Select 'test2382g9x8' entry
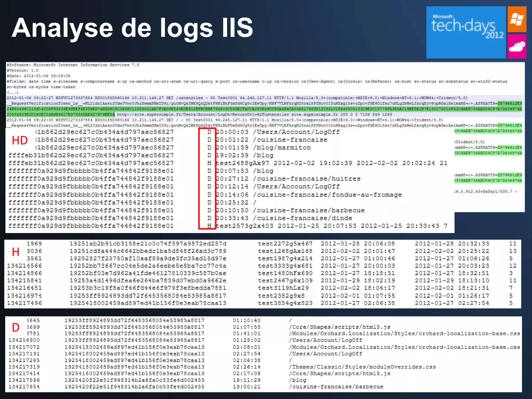The image size is (532, 399). coord(281,296)
